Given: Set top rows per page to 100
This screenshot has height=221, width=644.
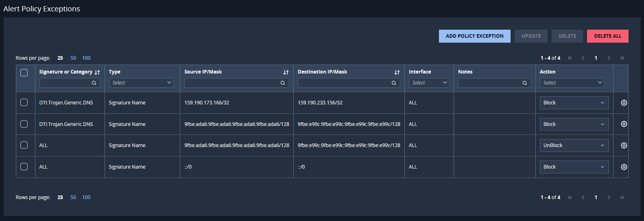Looking at the screenshot, I should point(86,58).
